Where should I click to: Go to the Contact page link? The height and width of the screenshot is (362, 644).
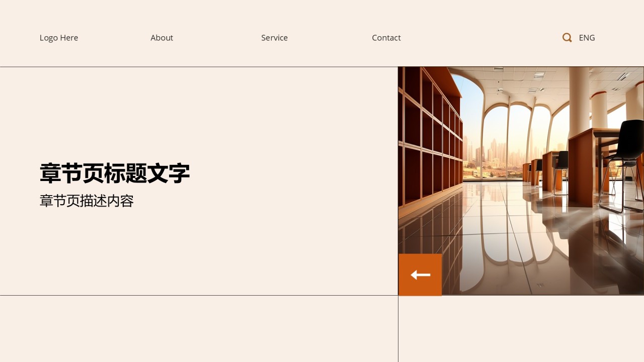point(386,38)
